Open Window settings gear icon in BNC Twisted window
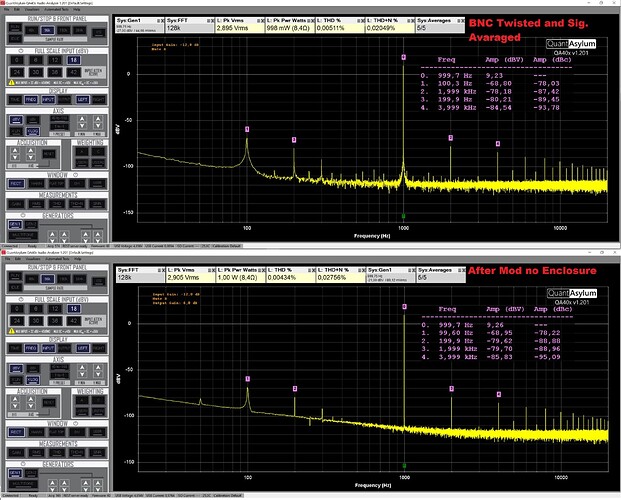621x500 pixels. [75, 175]
